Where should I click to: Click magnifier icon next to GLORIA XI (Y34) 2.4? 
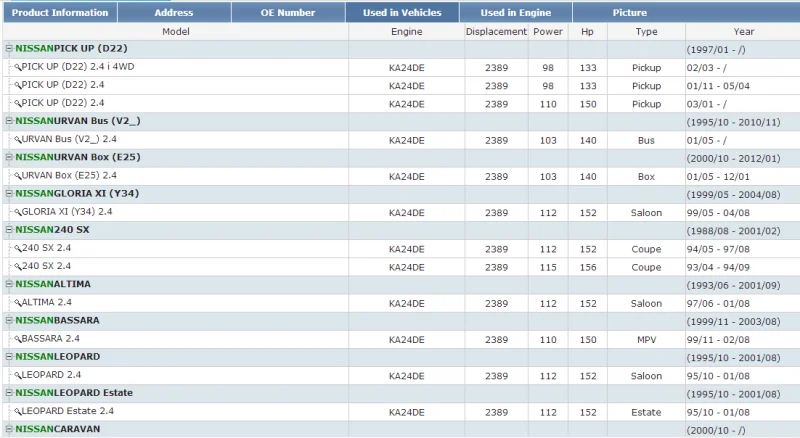click(x=18, y=212)
